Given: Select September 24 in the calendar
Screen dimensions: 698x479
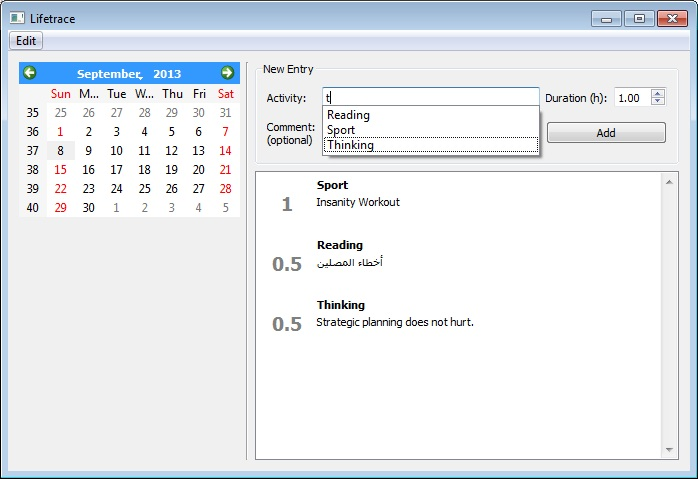Looking at the screenshot, I should pyautogui.click(x=117, y=189).
